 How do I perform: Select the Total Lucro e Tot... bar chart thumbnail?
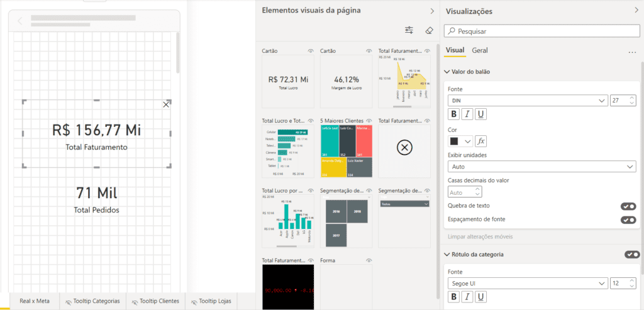coord(288,152)
